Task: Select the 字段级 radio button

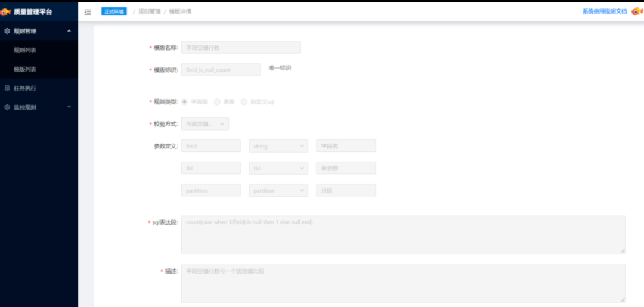Action: [x=185, y=102]
